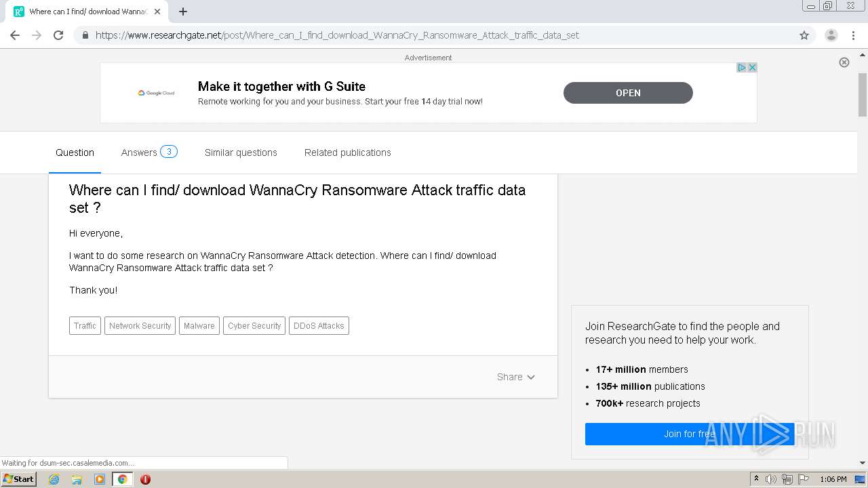Open the Similar questions tab
868x488 pixels.
(241, 152)
